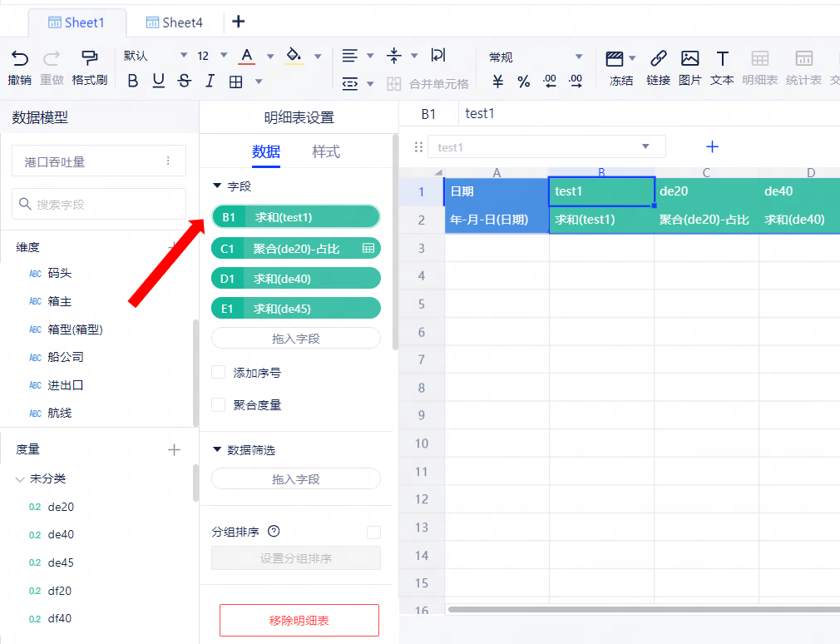Apply percent number format
The width and height of the screenshot is (840, 644).
pyautogui.click(x=523, y=82)
